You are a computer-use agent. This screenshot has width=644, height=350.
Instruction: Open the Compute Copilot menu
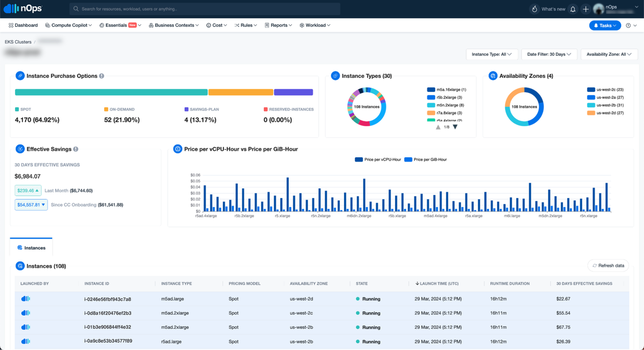[x=69, y=25]
